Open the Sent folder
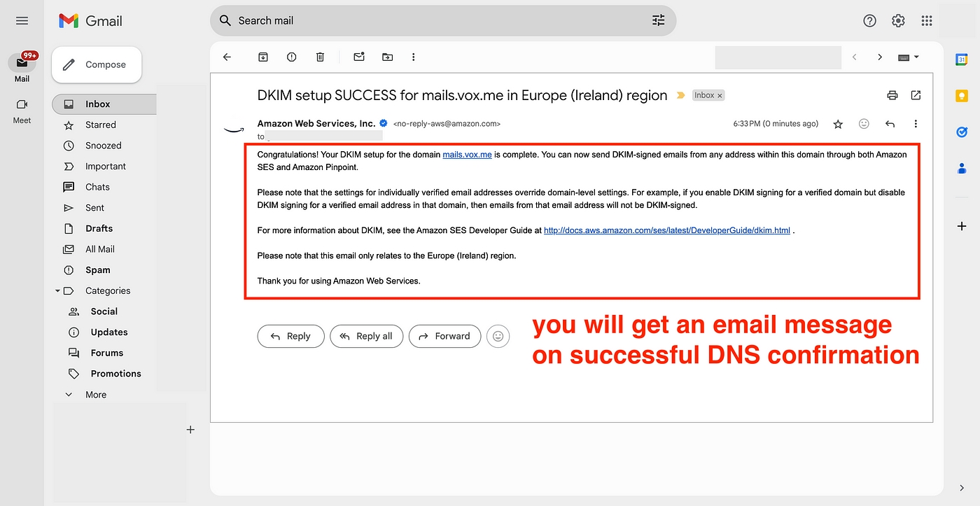The width and height of the screenshot is (980, 506). (104, 208)
